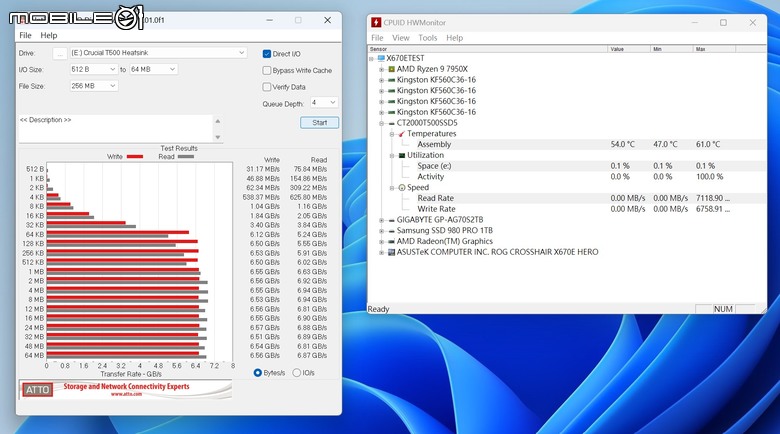Click the Temperatures thermometer icon
Screen dimensions: 780x434
[x=402, y=134]
